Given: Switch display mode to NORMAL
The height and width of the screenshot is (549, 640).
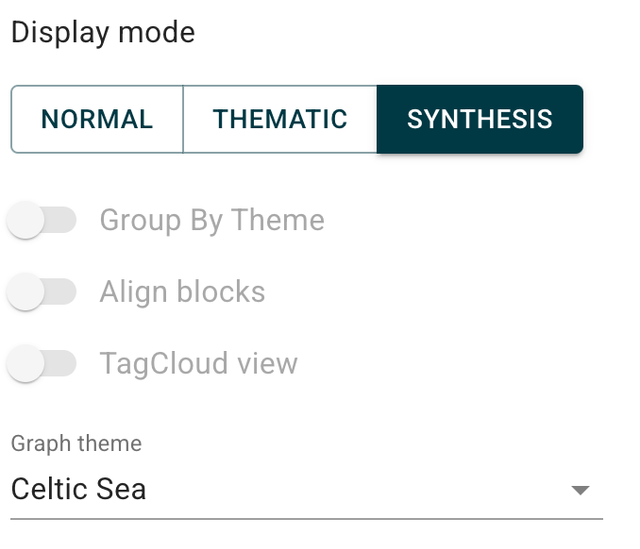Looking at the screenshot, I should pos(97,119).
